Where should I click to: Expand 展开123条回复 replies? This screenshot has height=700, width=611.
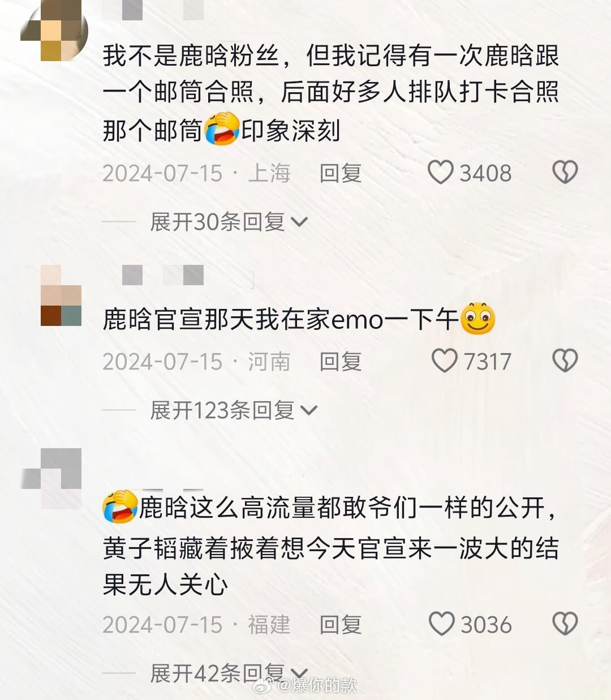(x=234, y=410)
